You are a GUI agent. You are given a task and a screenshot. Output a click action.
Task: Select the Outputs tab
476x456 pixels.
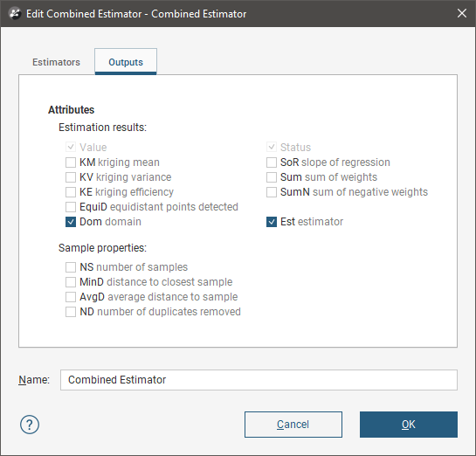126,62
